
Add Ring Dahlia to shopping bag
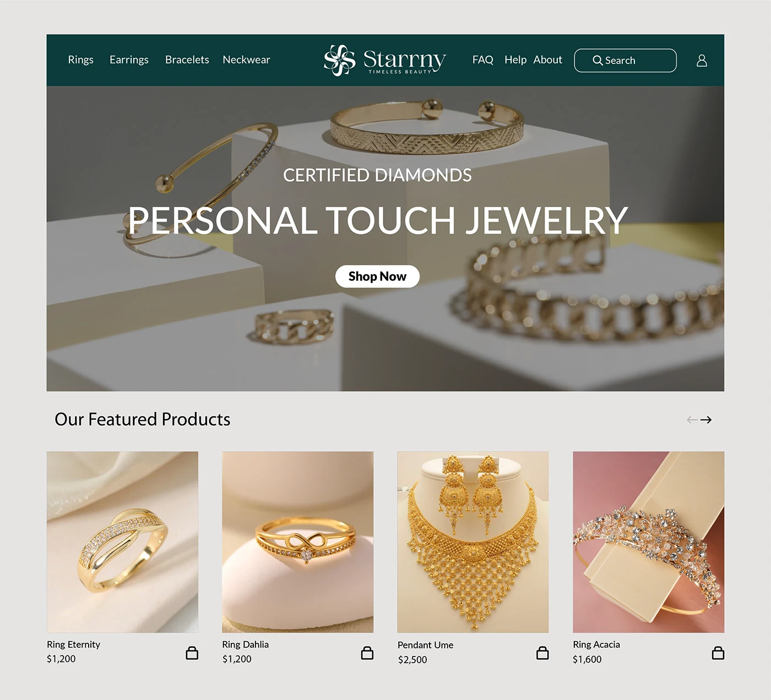(x=367, y=653)
